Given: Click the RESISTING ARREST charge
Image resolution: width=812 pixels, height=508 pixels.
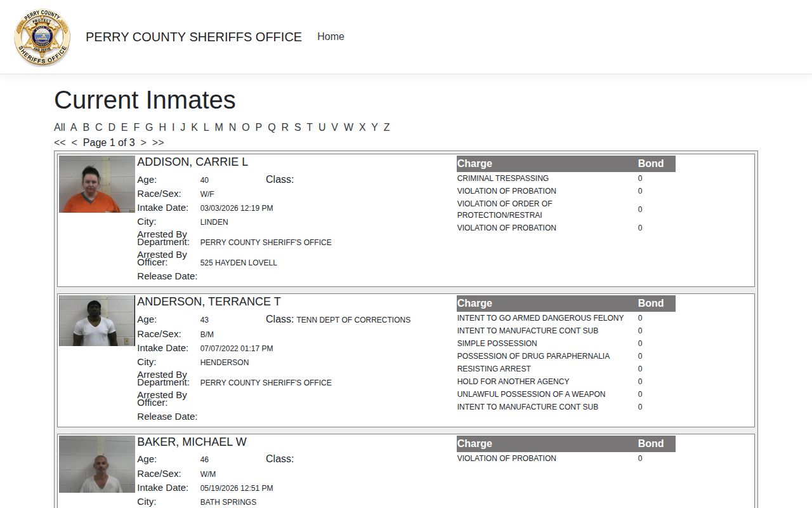Looking at the screenshot, I should click(x=494, y=369).
